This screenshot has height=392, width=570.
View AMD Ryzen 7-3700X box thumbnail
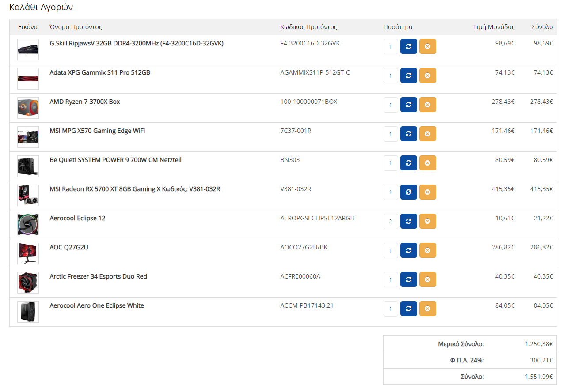(x=28, y=108)
